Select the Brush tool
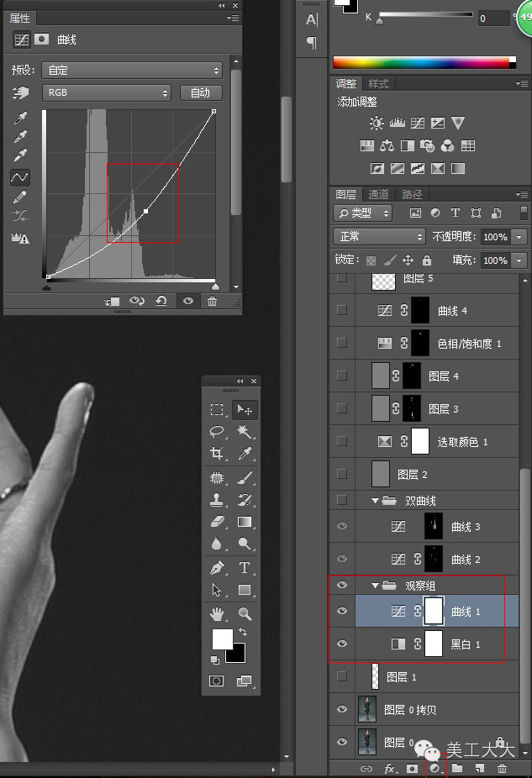 coord(245,478)
